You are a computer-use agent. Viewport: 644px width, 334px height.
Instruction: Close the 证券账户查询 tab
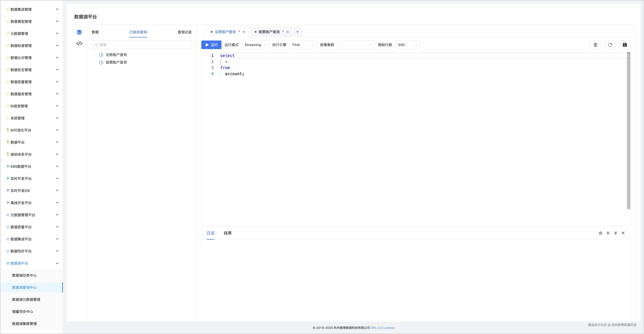244,32
